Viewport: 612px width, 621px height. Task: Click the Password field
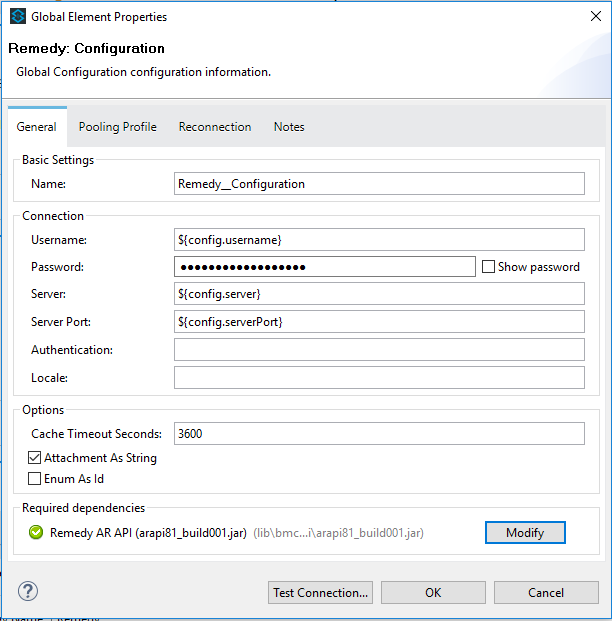325,267
